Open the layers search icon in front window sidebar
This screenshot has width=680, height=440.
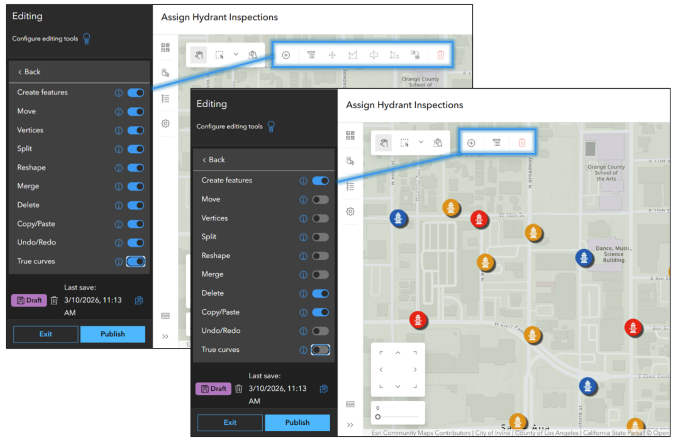350,161
